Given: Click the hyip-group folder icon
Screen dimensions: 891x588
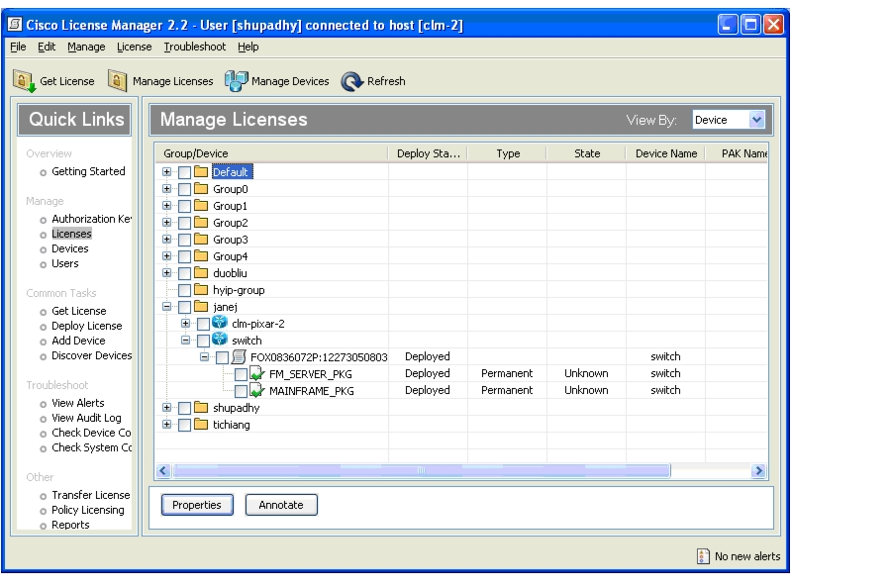Looking at the screenshot, I should [x=201, y=290].
